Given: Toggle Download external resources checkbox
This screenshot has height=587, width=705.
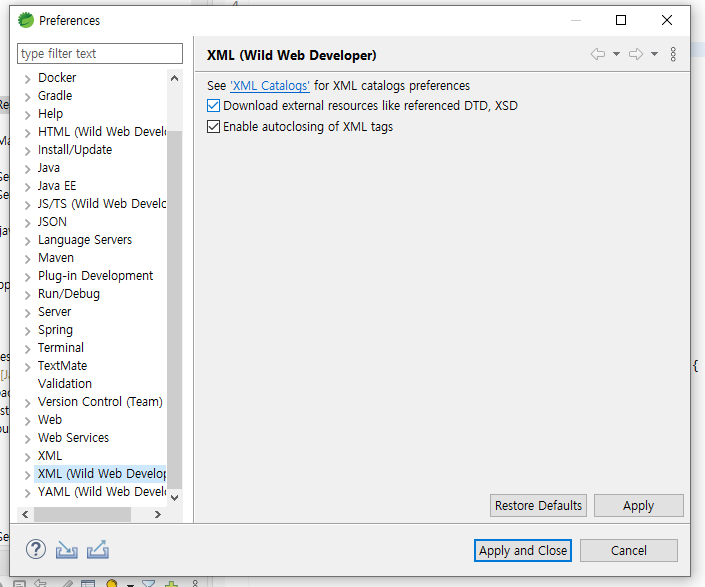Looking at the screenshot, I should tap(214, 106).
